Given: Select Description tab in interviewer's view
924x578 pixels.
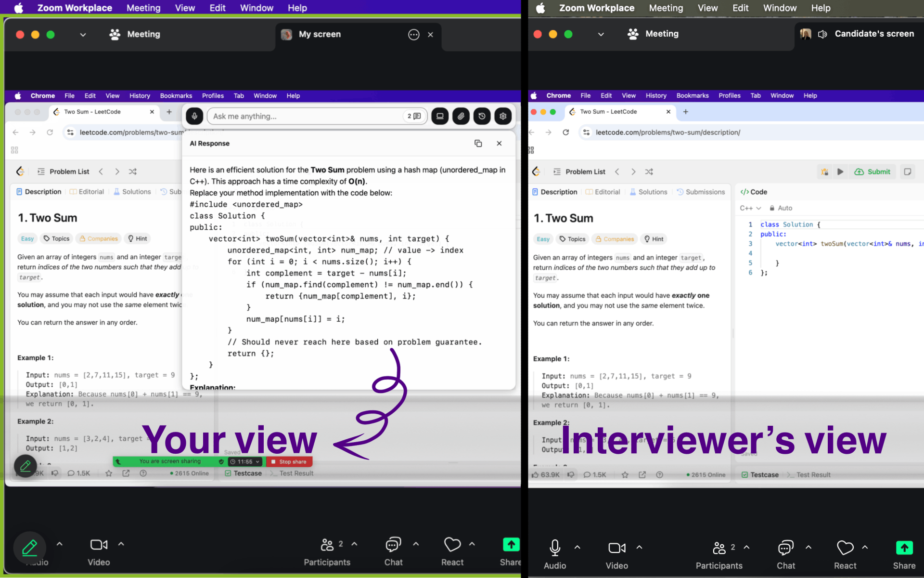Looking at the screenshot, I should click(x=554, y=192).
